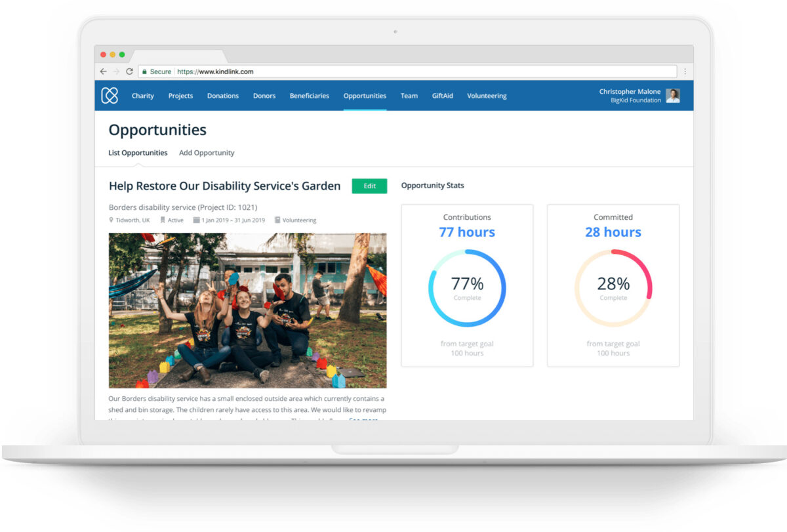Open the Charity menu item
Viewport: 787px width, 532px height.
(x=142, y=96)
